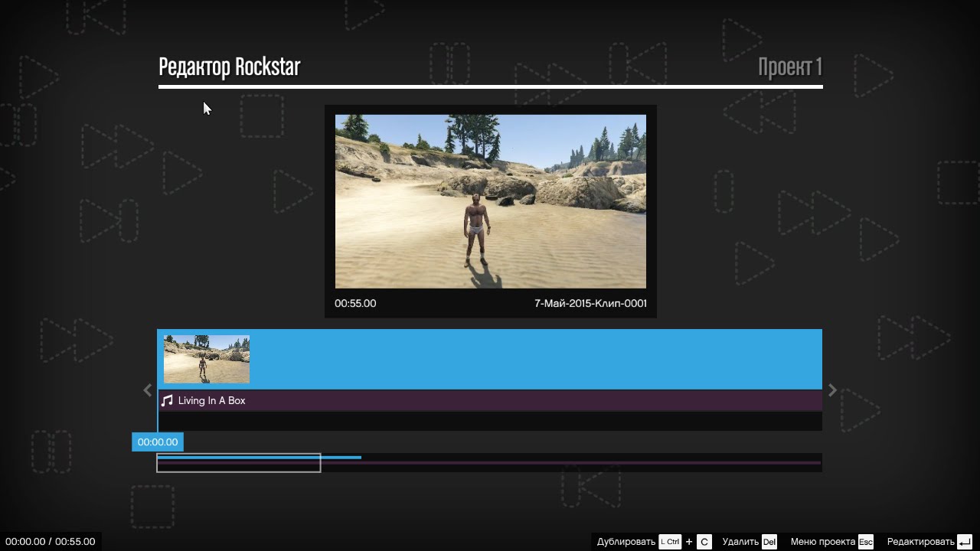Click the large clip preview image
This screenshot has height=551, width=980.
point(491,201)
